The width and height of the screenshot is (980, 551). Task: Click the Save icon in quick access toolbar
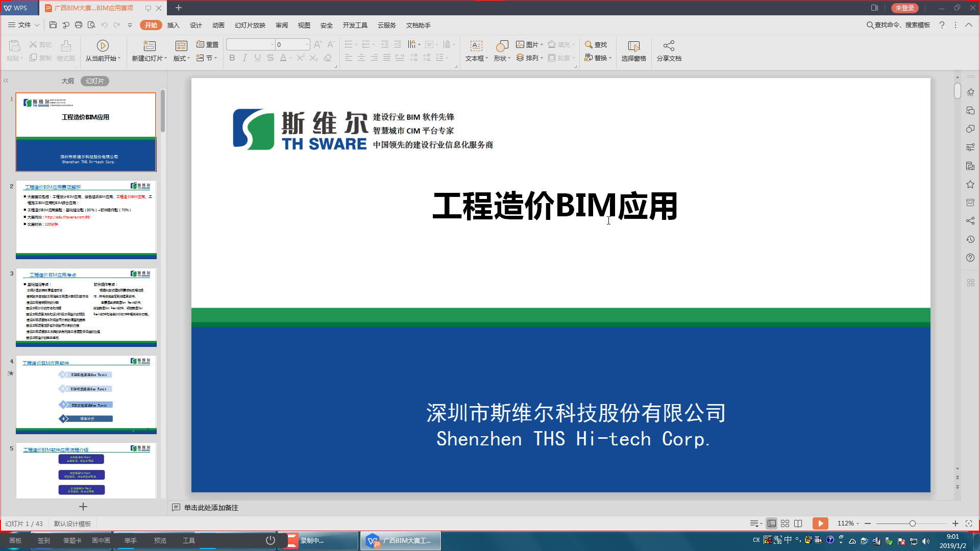click(53, 25)
